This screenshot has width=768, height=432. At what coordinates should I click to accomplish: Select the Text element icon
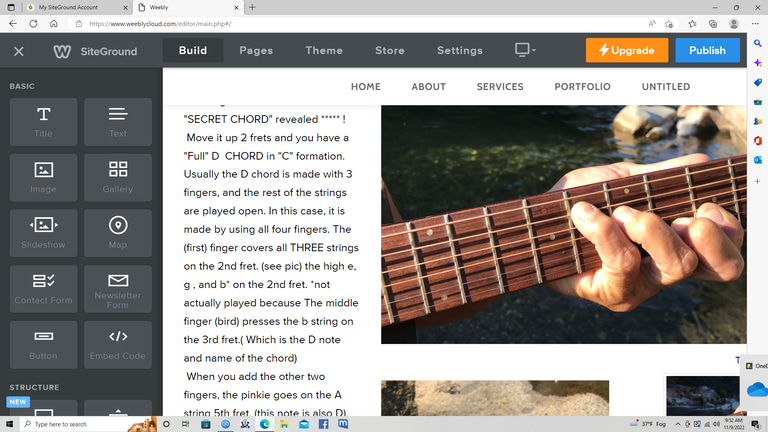point(118,121)
